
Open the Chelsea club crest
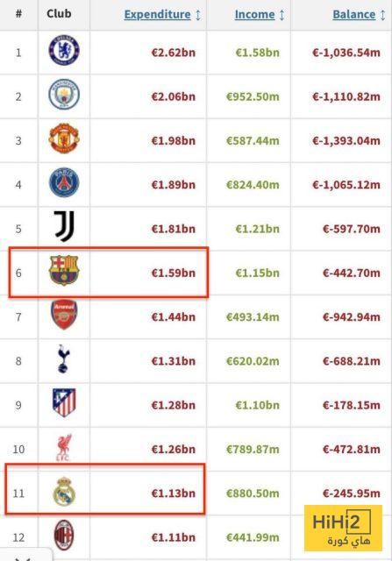(64, 50)
